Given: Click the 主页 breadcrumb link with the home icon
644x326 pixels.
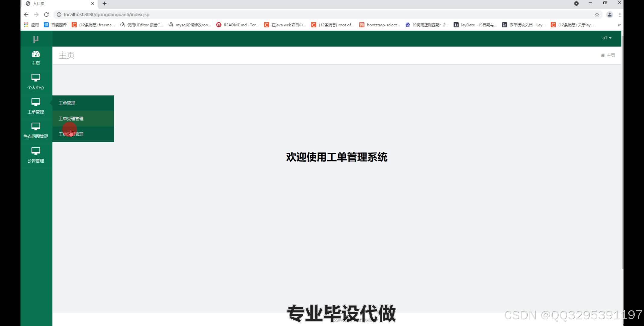Looking at the screenshot, I should (x=608, y=55).
